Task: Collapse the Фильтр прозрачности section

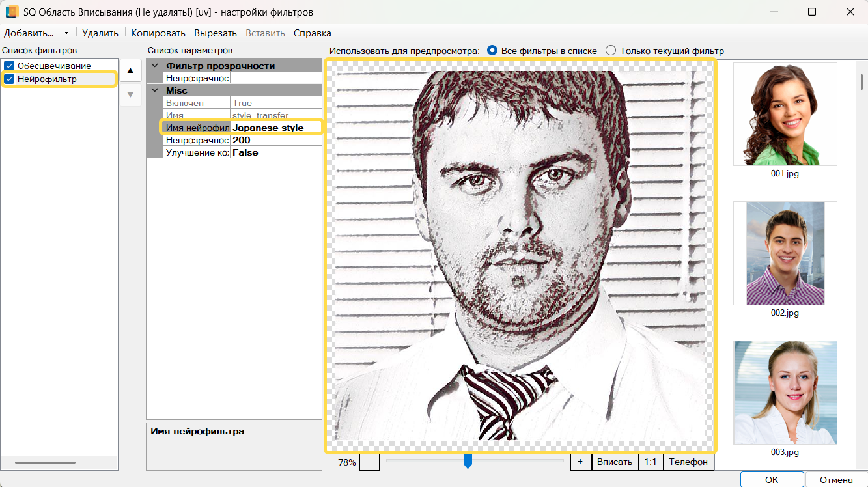Action: [x=155, y=66]
